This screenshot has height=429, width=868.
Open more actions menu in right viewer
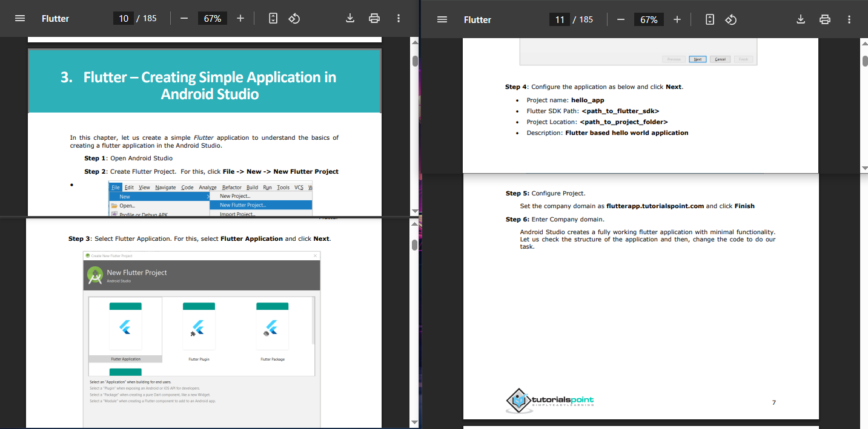[849, 19]
